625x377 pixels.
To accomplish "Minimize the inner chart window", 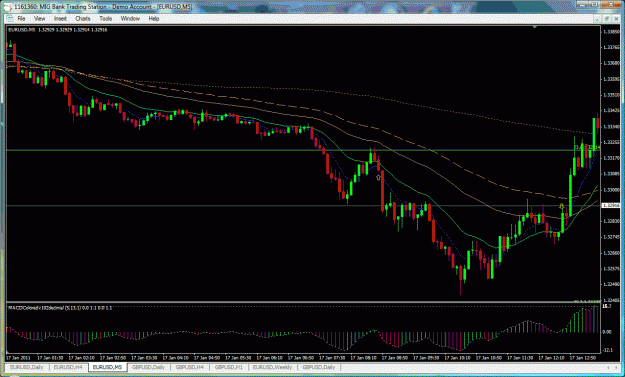I will (598, 18).
